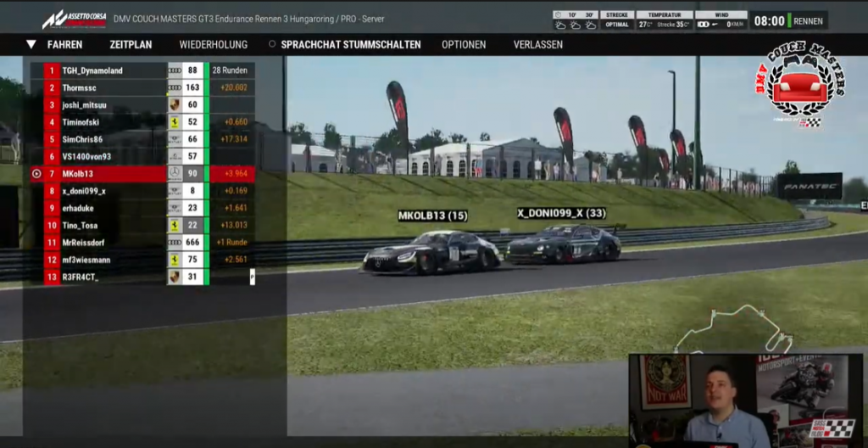Click car number 163

tap(192, 87)
